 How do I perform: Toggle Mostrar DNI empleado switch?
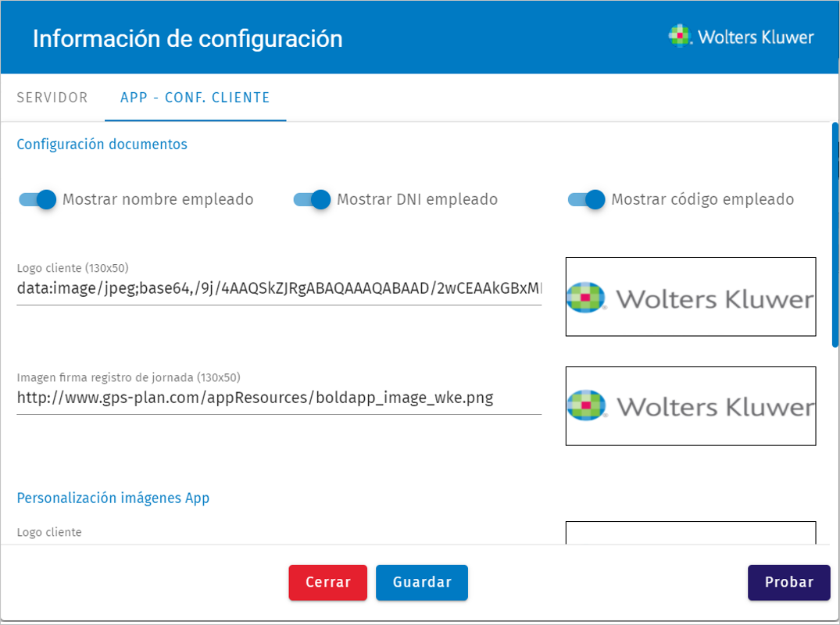pos(312,199)
